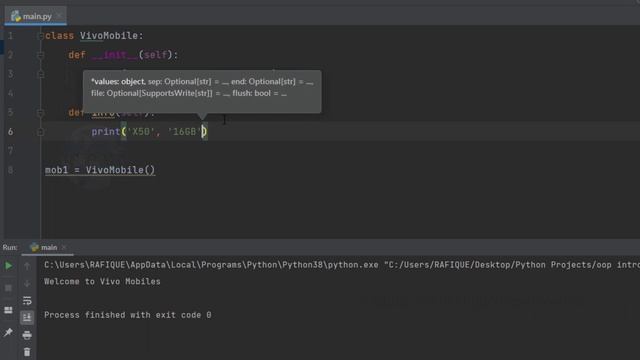This screenshot has height=360, width=640.
Task: Click the Python file icon on the main.py tab
Action: 16,16
